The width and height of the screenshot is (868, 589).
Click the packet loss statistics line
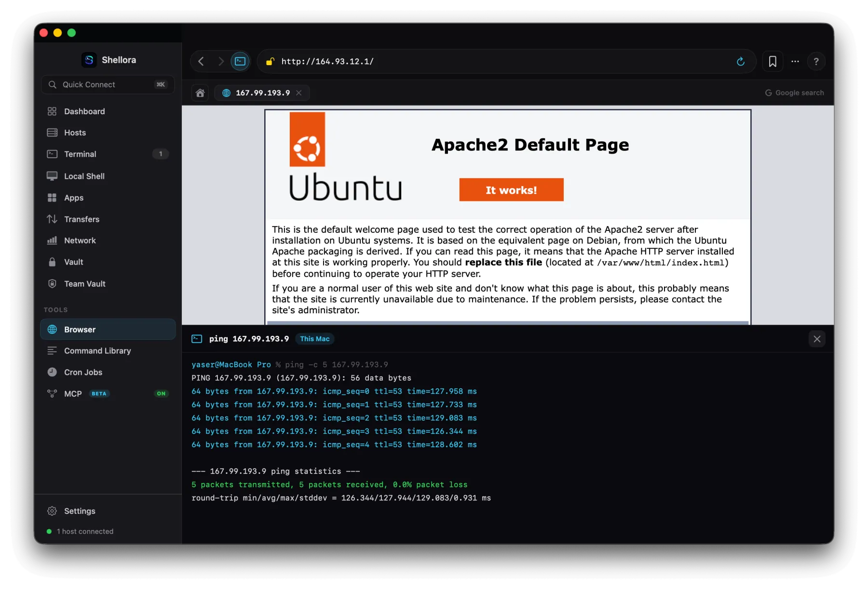click(329, 484)
